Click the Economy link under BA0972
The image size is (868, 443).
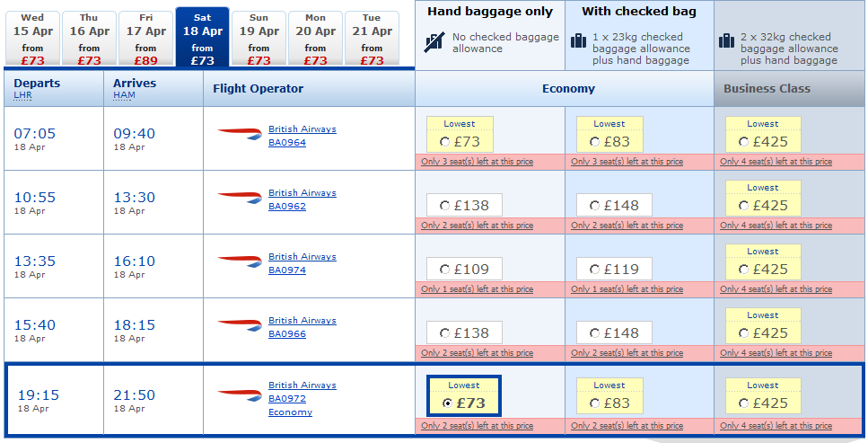(290, 412)
